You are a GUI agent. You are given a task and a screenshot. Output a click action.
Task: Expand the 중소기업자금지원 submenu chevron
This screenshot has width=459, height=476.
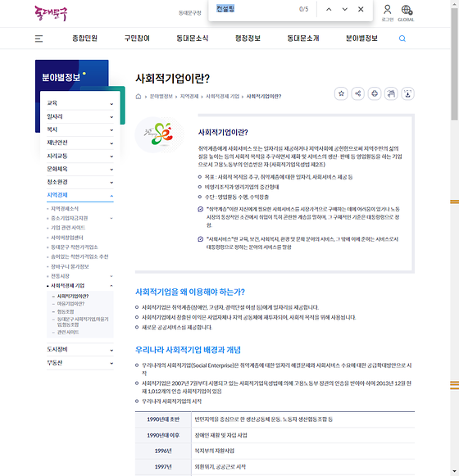[111, 218]
